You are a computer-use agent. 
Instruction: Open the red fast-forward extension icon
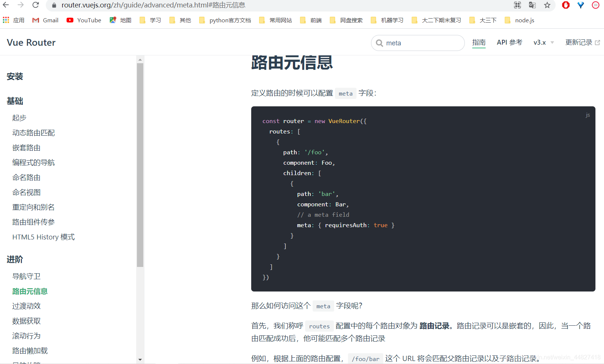click(x=595, y=5)
